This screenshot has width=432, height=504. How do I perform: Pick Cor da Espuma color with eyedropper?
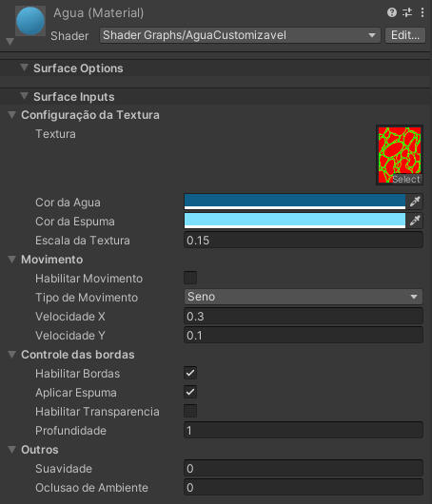click(x=415, y=221)
